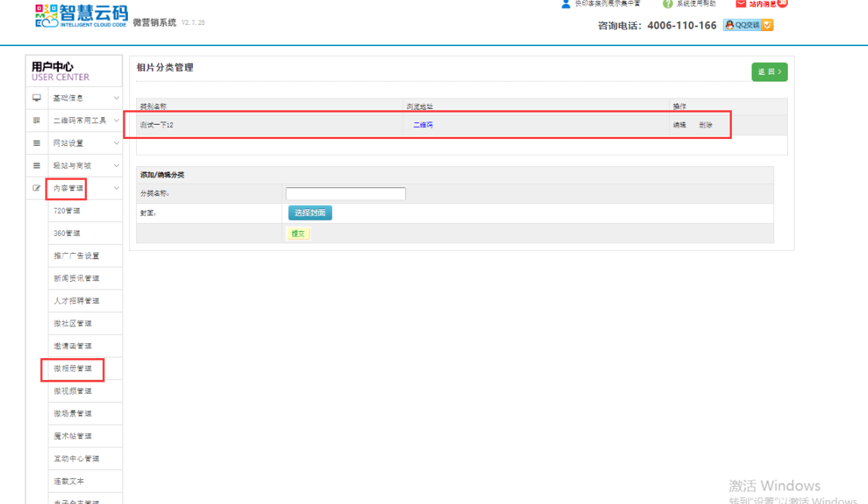Viewport: 868px width, 504px height.
Task: Click the list icon beside 轻站与商城
Action: pos(36,165)
